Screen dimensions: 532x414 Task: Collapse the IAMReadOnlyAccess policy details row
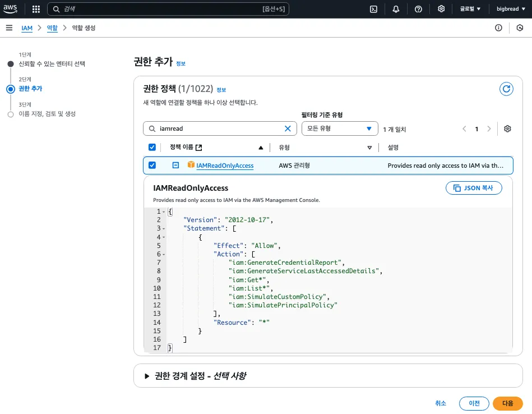[175, 165]
